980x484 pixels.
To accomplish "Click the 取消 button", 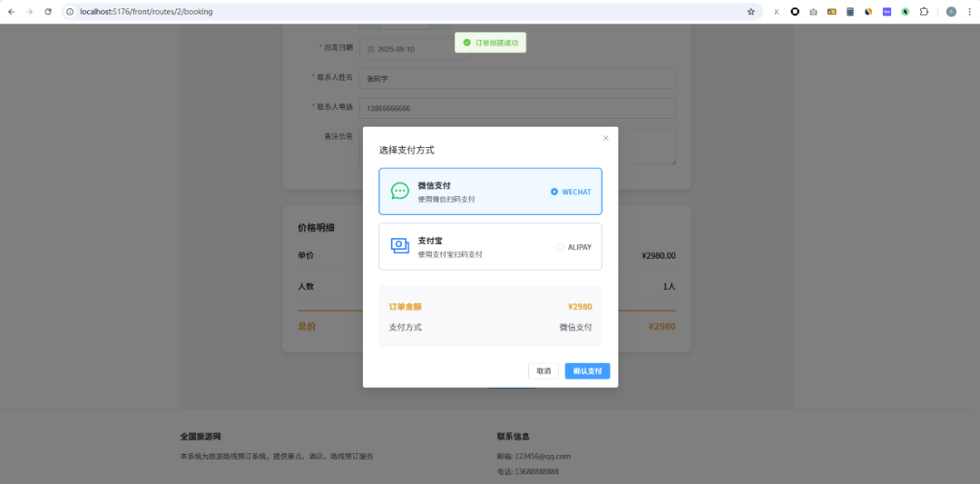I will pyautogui.click(x=544, y=370).
